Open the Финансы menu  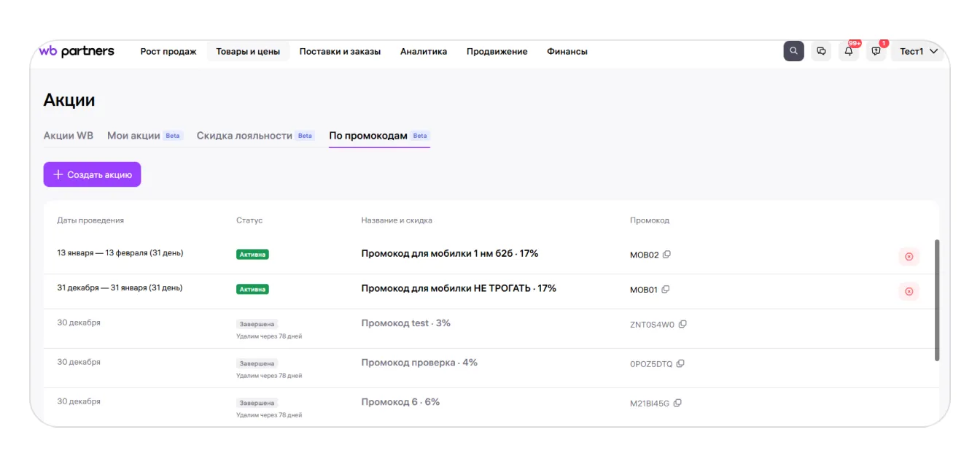point(567,51)
